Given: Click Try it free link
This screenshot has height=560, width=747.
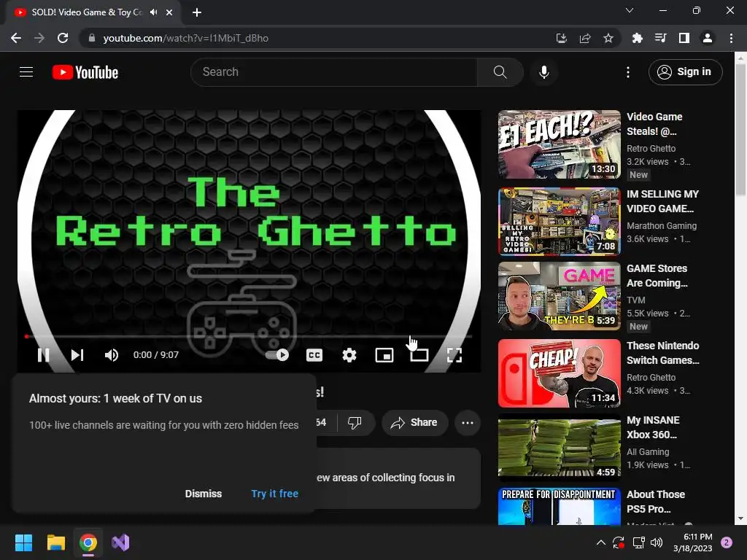Looking at the screenshot, I should click(x=275, y=494).
